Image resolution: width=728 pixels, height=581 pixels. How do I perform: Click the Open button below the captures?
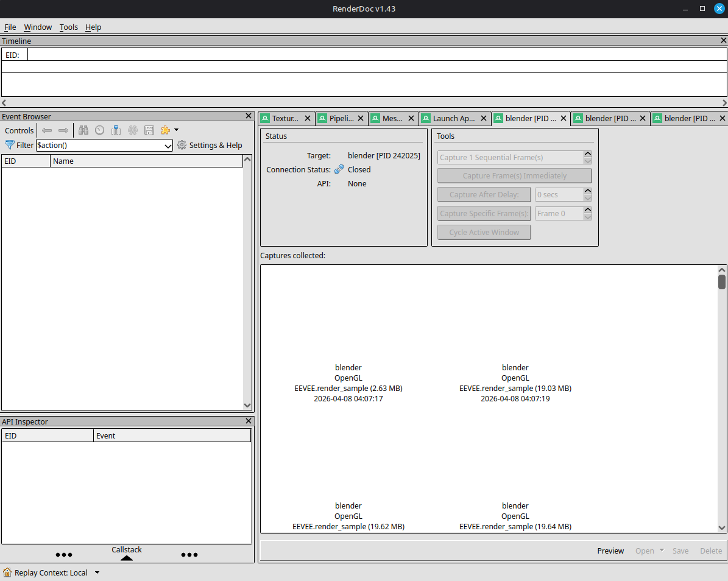pos(645,551)
